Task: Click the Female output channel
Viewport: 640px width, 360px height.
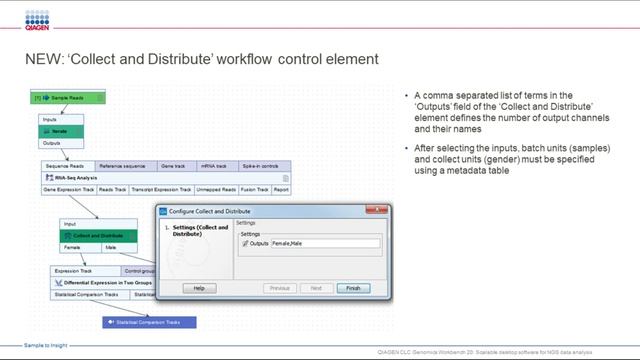Action: pyautogui.click(x=80, y=248)
